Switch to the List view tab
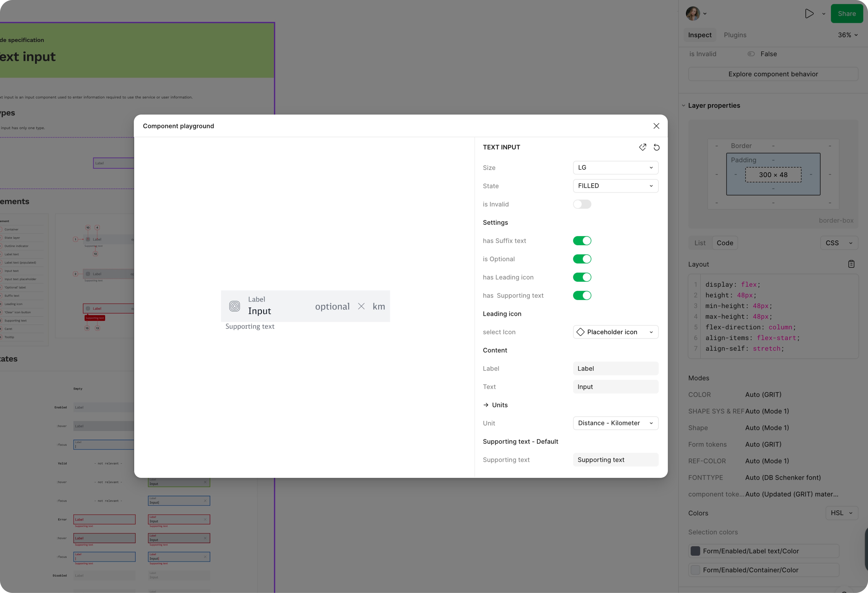868x593 pixels. pyautogui.click(x=700, y=243)
